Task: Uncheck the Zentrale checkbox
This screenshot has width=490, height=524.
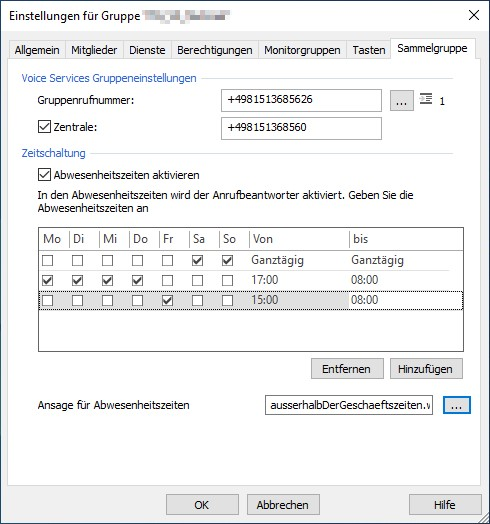Action: point(44,127)
